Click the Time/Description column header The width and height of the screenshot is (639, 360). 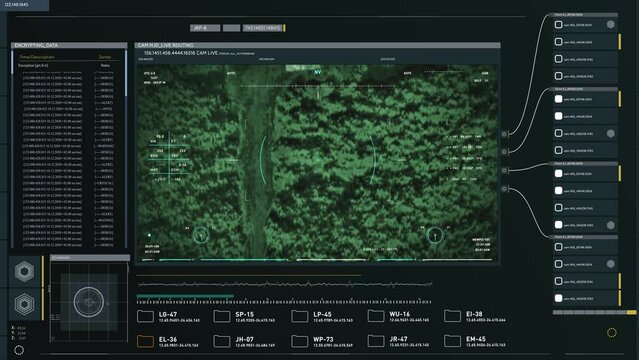(37, 57)
